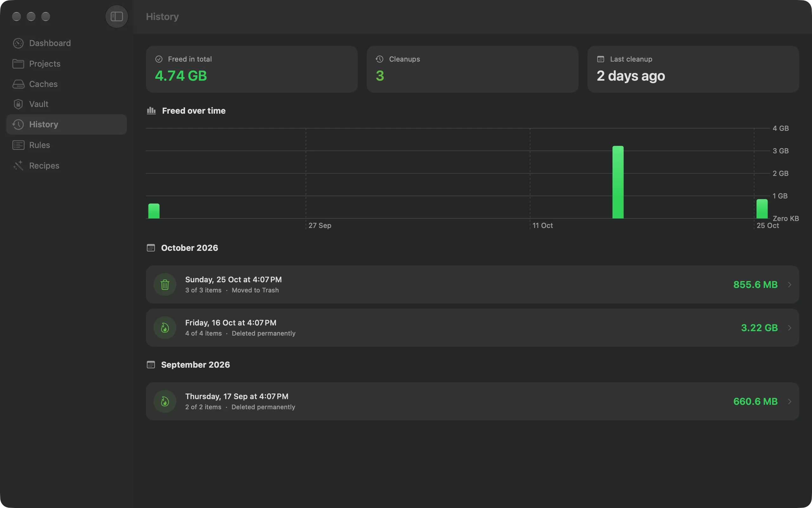Click the bar chart icon beside Freed over time

coord(151,110)
